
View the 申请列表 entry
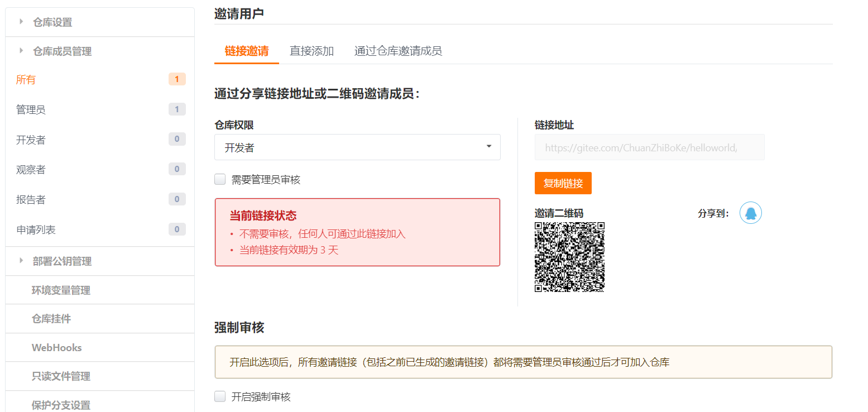pyautogui.click(x=100, y=229)
